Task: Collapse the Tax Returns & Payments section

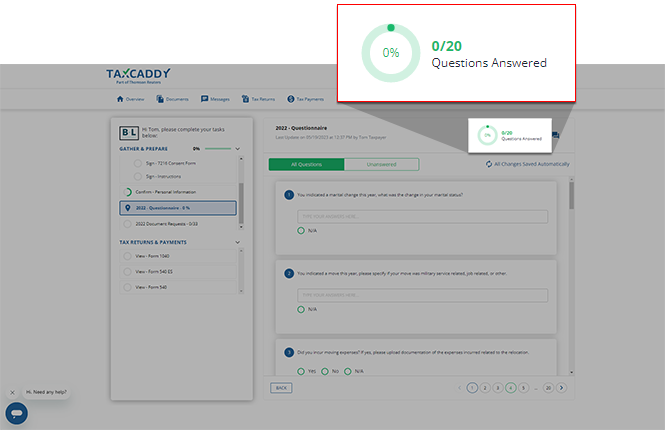Action: tap(238, 242)
